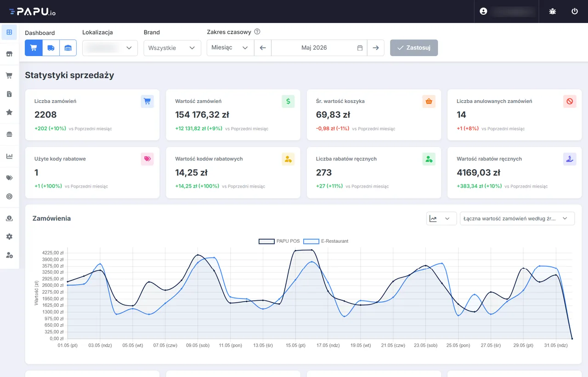Open the star reviews icon in sidebar
This screenshot has width=588, height=377.
click(x=9, y=112)
